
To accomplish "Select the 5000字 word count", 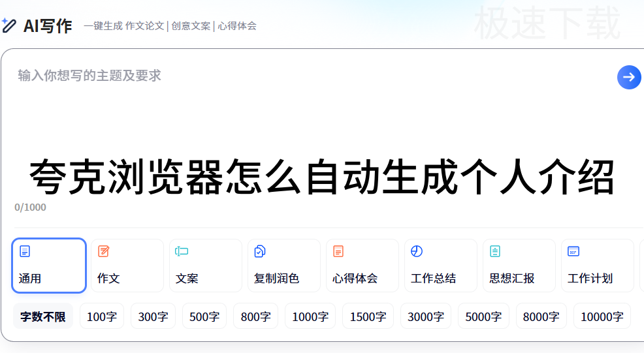I will 483,316.
